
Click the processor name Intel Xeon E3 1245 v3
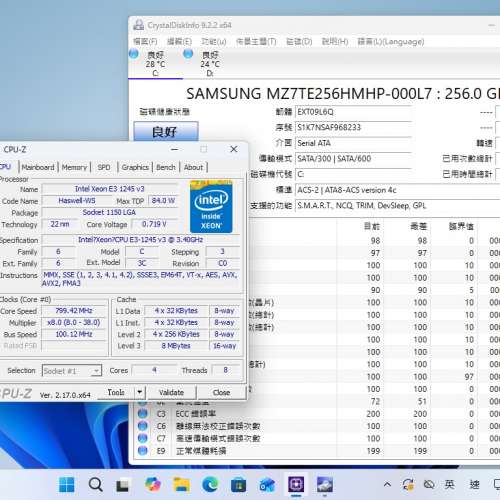[x=110, y=189]
